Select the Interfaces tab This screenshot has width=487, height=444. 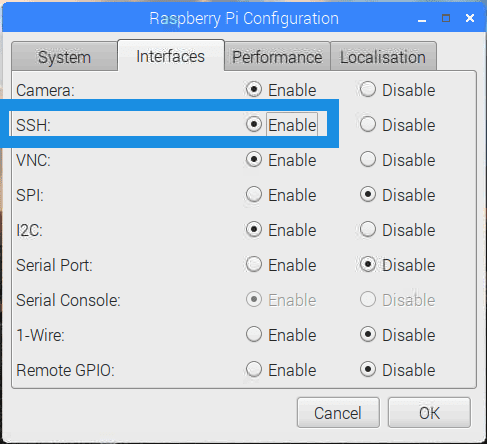(171, 56)
